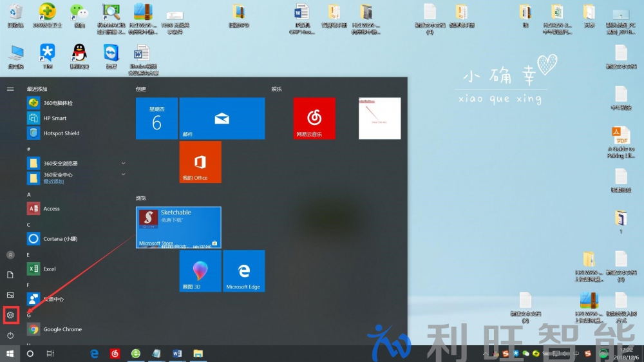Open Task View from the taskbar
Viewport: 644px width, 362px height.
point(50,354)
